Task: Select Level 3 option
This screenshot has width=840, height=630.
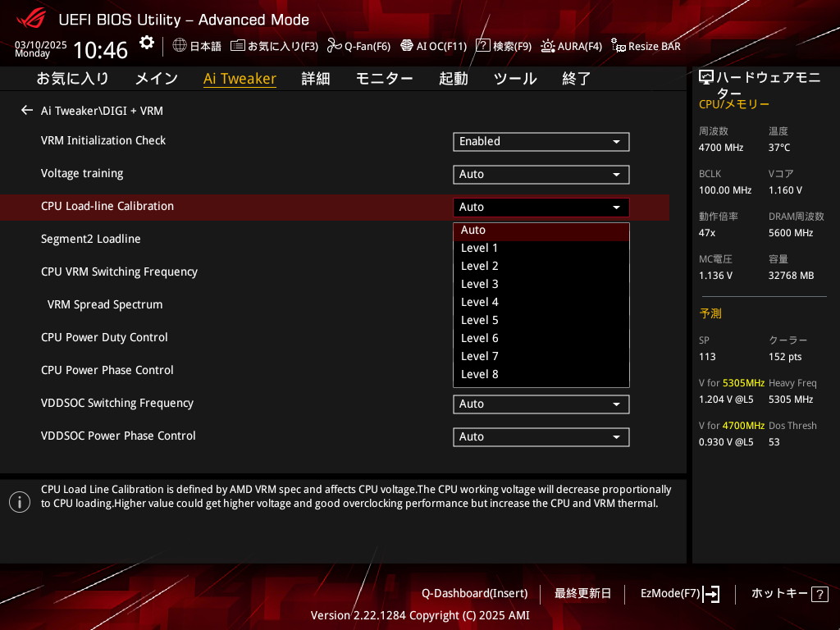Action: pyautogui.click(x=541, y=285)
